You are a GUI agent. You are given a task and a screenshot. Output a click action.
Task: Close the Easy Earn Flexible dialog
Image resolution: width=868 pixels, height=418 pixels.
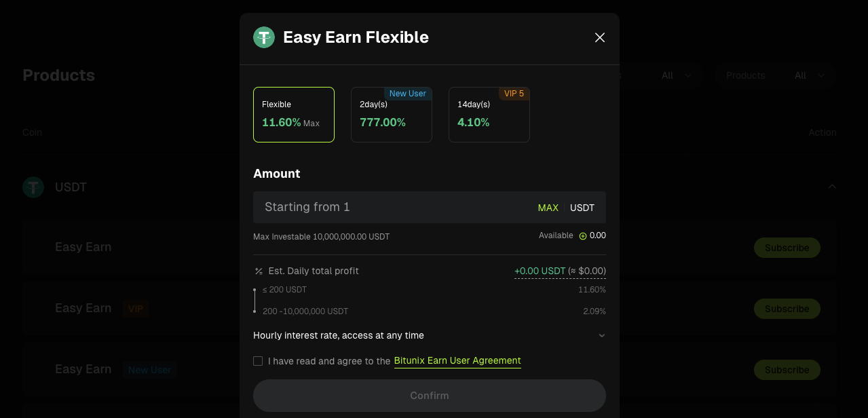(x=599, y=37)
